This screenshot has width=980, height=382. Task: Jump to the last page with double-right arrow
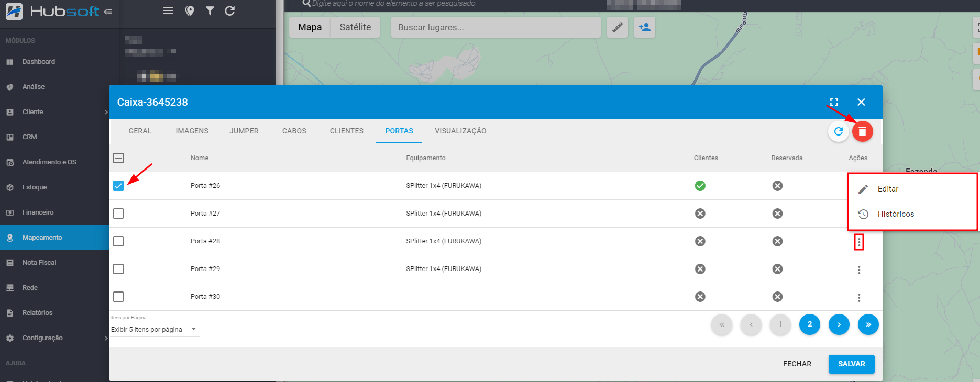[x=868, y=324]
